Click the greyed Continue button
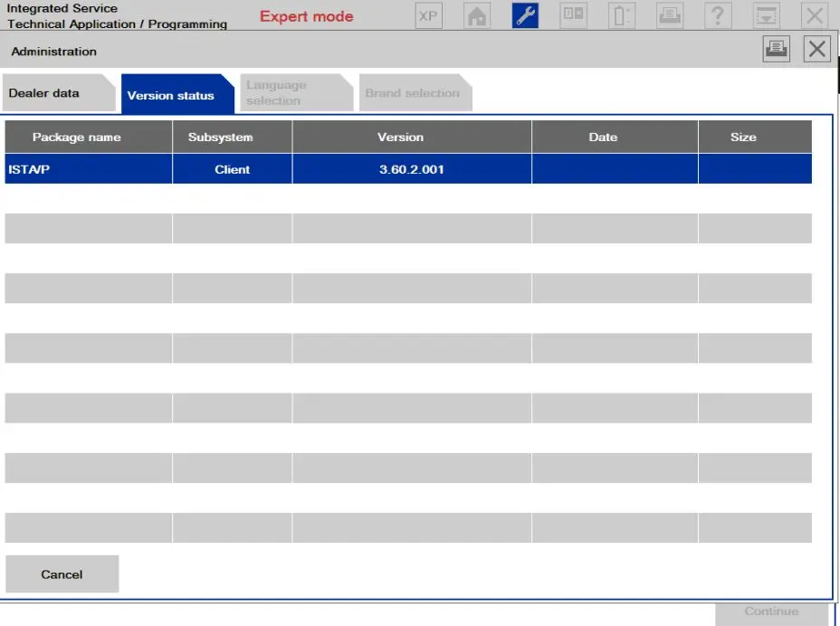Viewport: 840px width, 626px height. pos(771,612)
